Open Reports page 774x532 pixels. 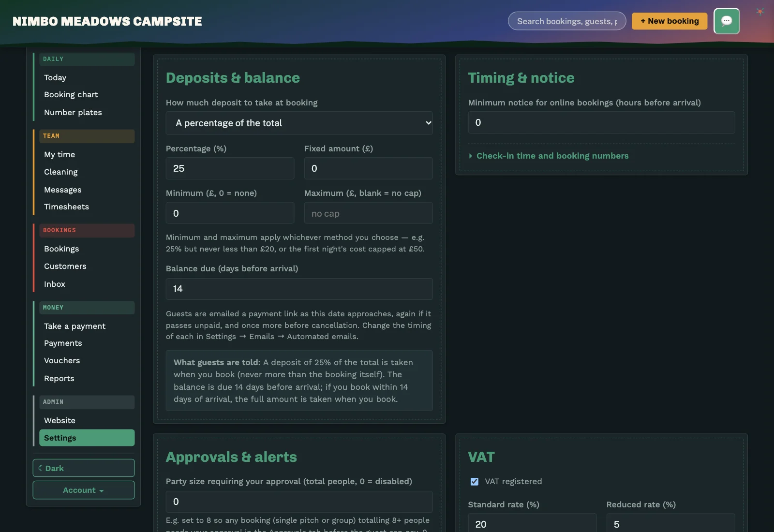87,378
